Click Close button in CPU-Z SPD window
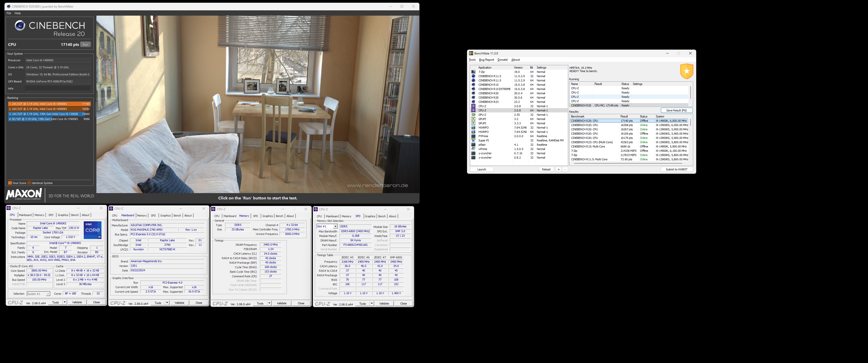Viewport: 868px width, 363px height. pyautogui.click(x=403, y=304)
